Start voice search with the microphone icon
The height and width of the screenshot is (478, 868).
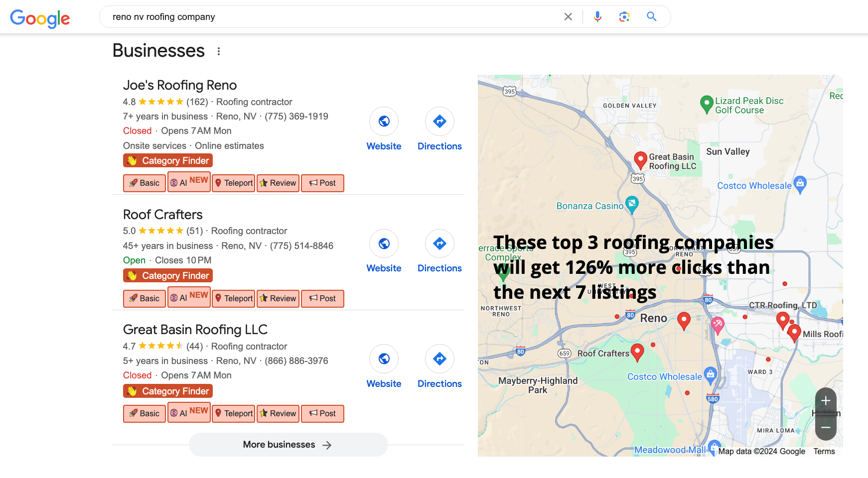(597, 16)
